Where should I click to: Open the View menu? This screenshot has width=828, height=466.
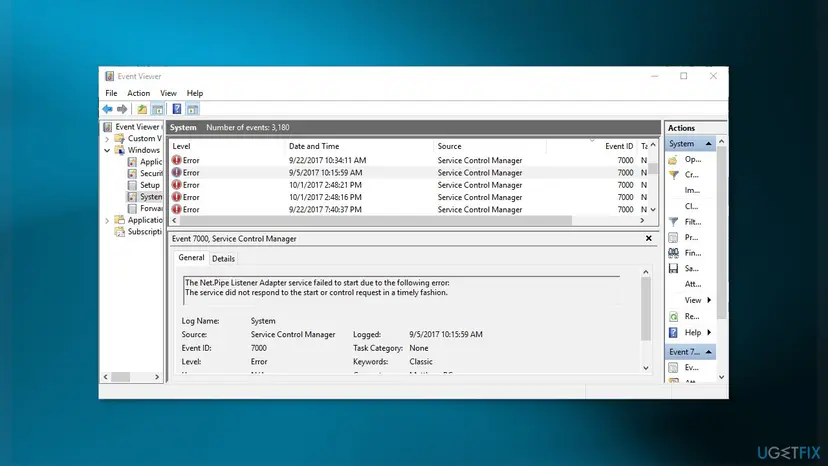click(168, 93)
